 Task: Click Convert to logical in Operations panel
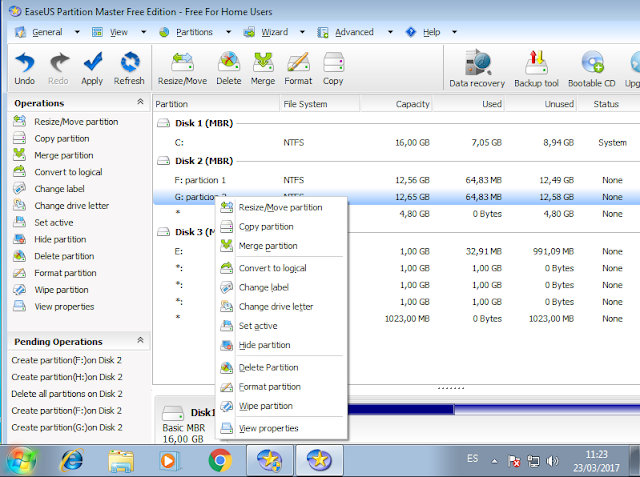[x=58, y=172]
